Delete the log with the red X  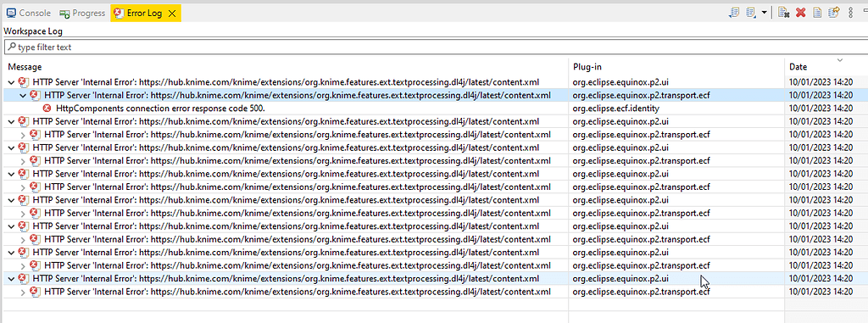click(800, 13)
